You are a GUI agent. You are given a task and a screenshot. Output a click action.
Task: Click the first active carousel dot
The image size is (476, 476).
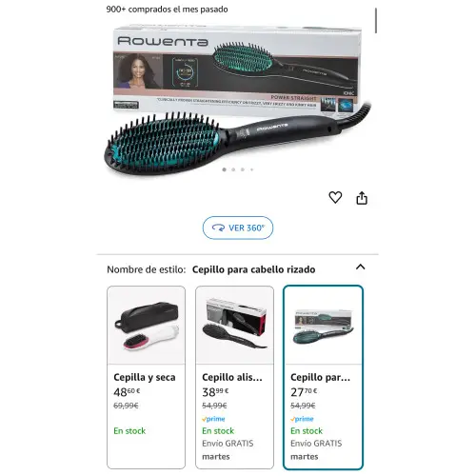point(225,169)
